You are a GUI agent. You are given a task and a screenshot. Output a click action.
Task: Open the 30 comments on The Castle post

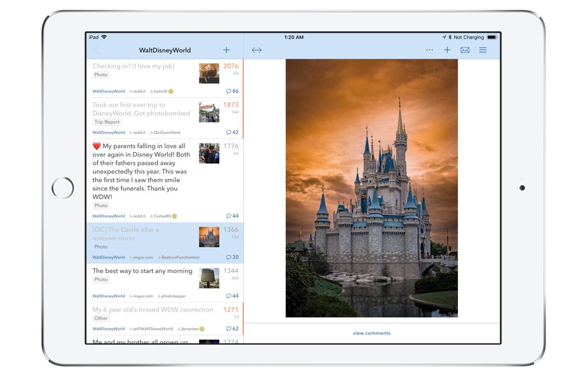click(232, 257)
